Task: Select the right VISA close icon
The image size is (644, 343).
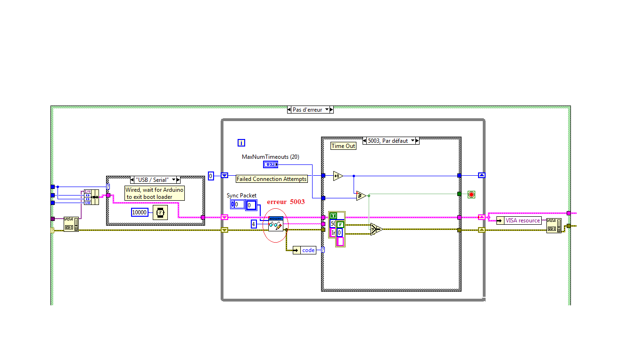Action: point(554,225)
